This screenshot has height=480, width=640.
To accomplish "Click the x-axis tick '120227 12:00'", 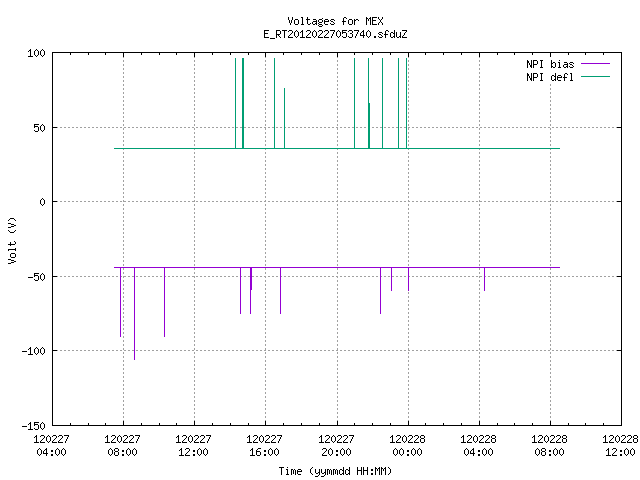I will [x=193, y=446].
